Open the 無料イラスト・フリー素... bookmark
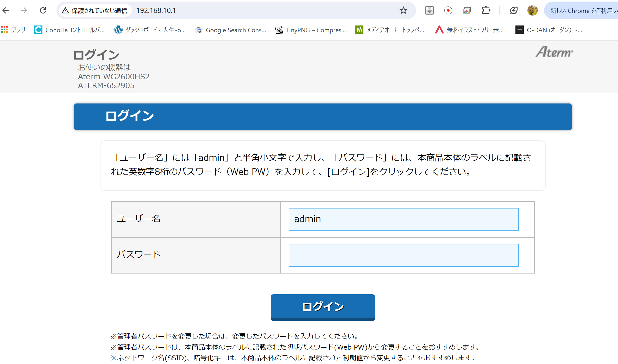The image size is (618, 364). pos(470,30)
